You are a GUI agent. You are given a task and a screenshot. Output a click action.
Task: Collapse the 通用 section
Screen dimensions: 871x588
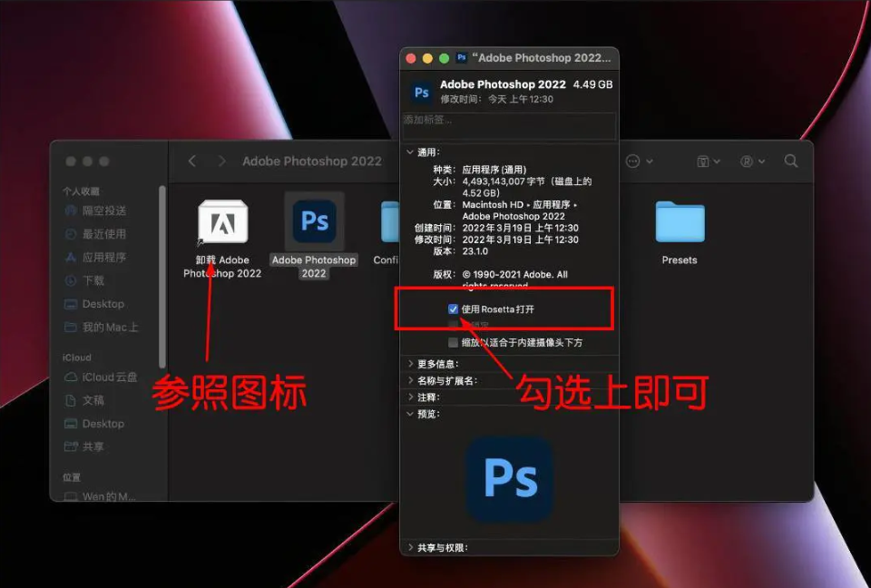coord(410,152)
